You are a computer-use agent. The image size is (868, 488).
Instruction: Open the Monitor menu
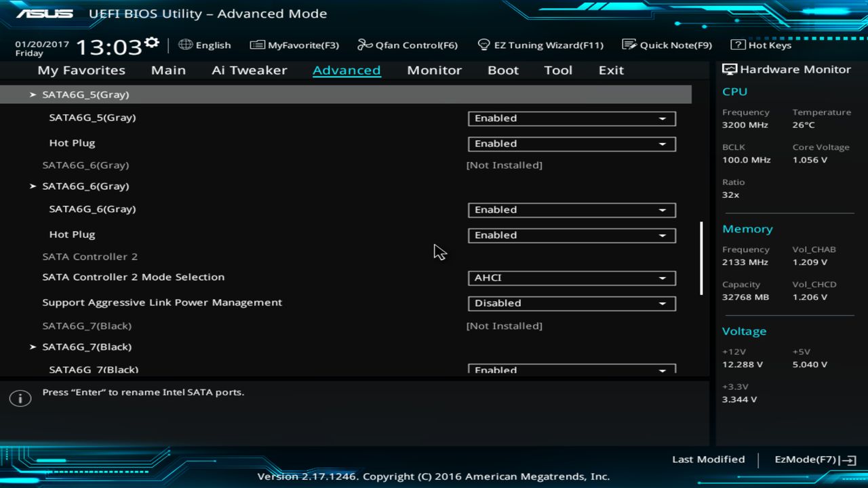[x=434, y=70]
